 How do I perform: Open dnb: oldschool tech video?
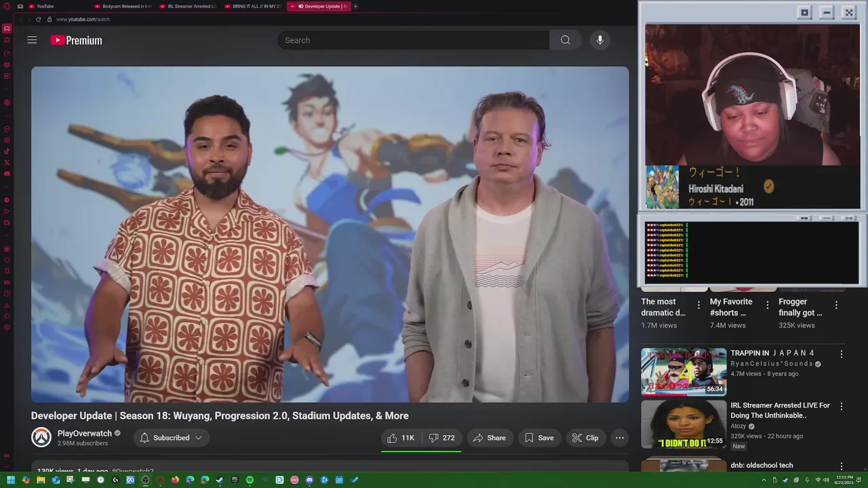(x=762, y=466)
